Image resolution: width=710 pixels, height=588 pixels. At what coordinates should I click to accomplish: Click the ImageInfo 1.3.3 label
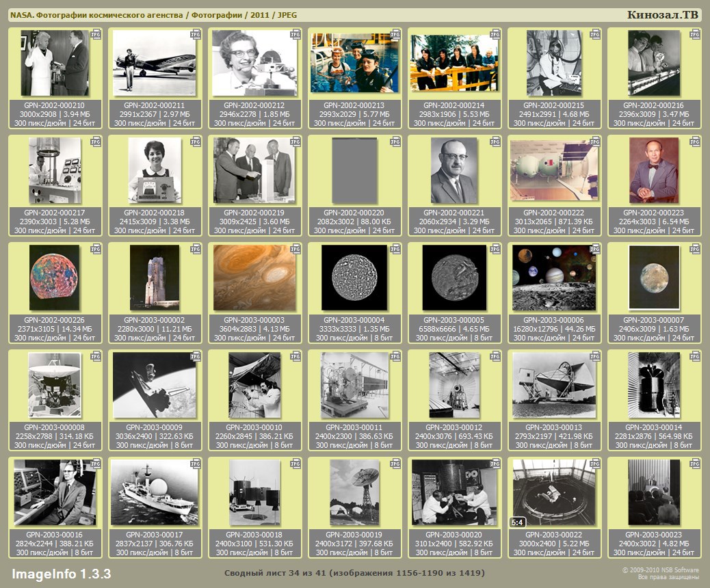click(x=61, y=573)
